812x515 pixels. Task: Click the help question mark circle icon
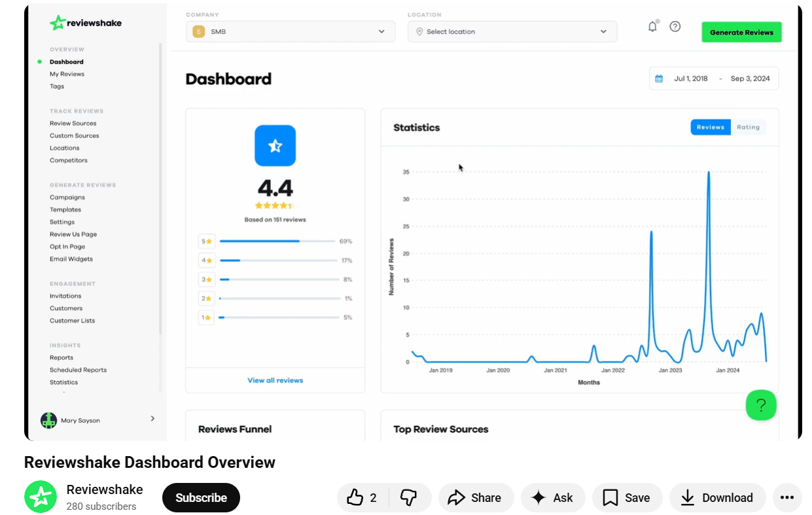tap(675, 27)
